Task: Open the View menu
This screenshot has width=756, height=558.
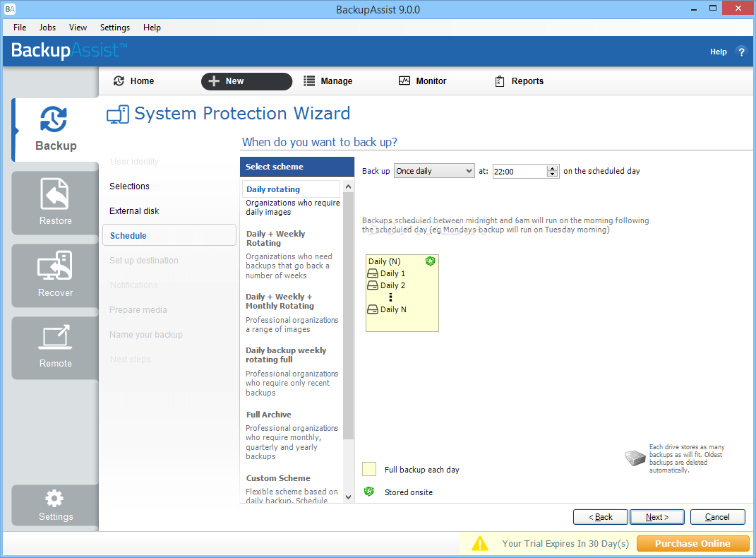Action: [78, 28]
